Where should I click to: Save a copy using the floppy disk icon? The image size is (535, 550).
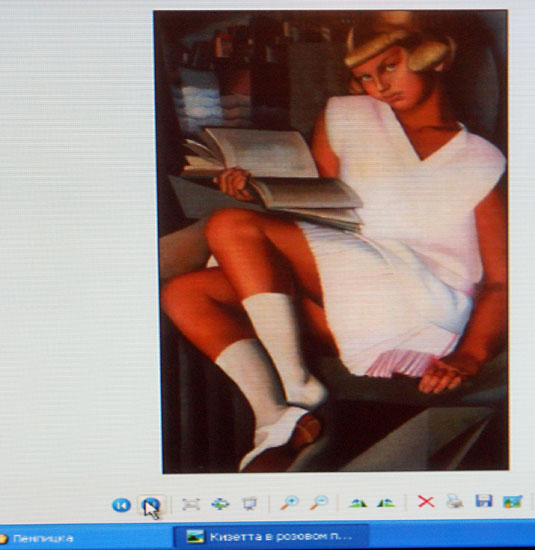click(x=484, y=501)
